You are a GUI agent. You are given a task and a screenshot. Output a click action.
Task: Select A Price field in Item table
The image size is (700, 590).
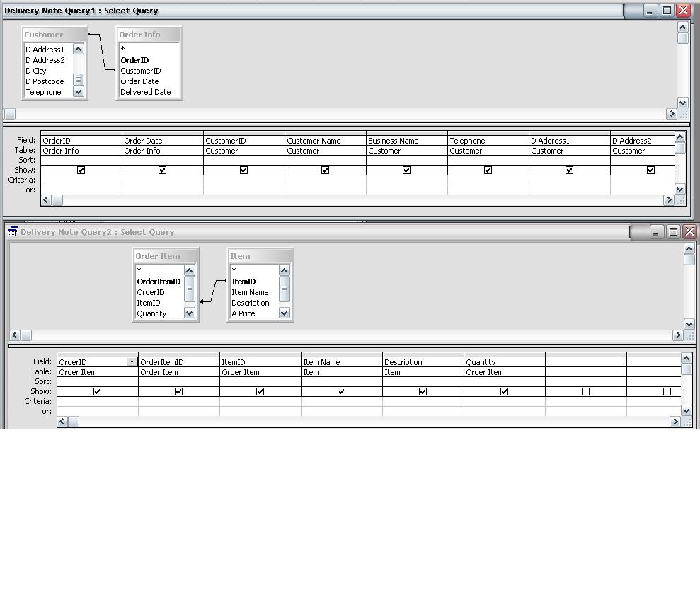point(243,313)
